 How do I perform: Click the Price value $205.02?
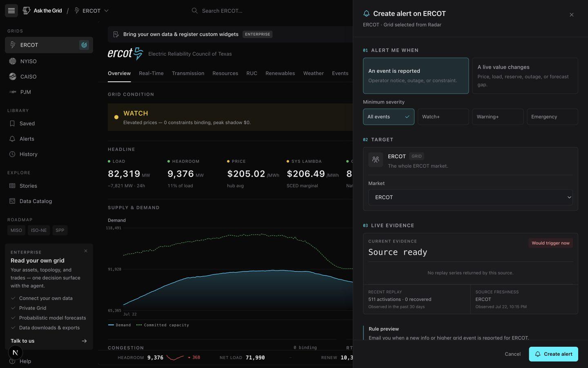246,174
